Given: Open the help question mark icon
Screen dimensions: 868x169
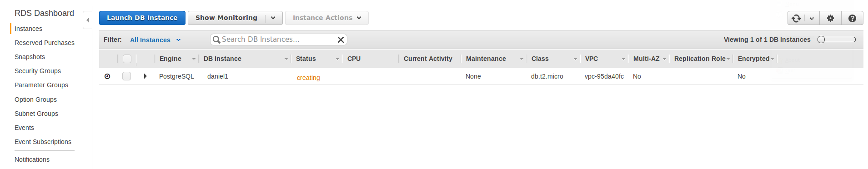Looking at the screenshot, I should pyautogui.click(x=852, y=18).
